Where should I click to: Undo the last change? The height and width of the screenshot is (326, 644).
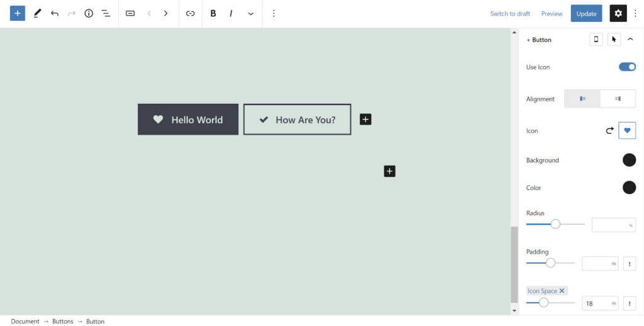tap(54, 13)
